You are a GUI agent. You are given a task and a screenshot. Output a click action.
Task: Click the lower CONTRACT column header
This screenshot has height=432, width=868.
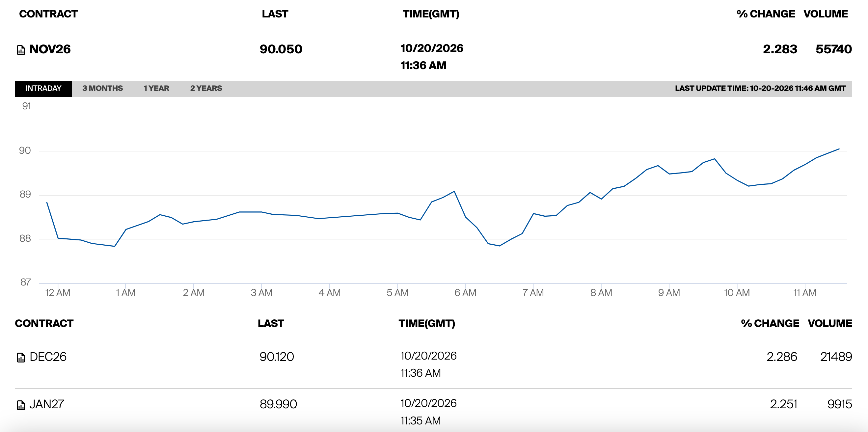tap(44, 323)
